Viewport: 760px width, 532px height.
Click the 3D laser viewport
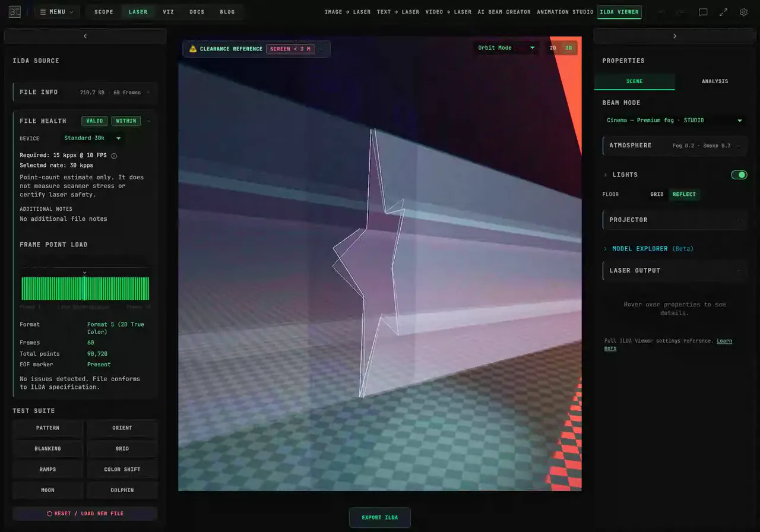(x=380, y=264)
